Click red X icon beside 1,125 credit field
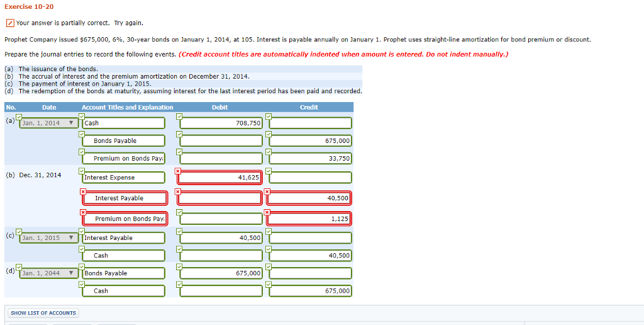Image resolution: width=644 pixels, height=325 pixels. tap(267, 212)
